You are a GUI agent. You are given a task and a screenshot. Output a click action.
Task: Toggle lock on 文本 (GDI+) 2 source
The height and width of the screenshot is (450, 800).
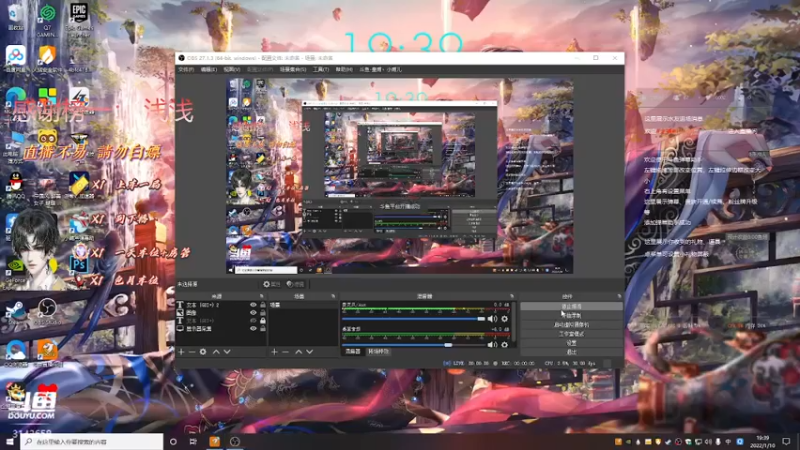(263, 305)
